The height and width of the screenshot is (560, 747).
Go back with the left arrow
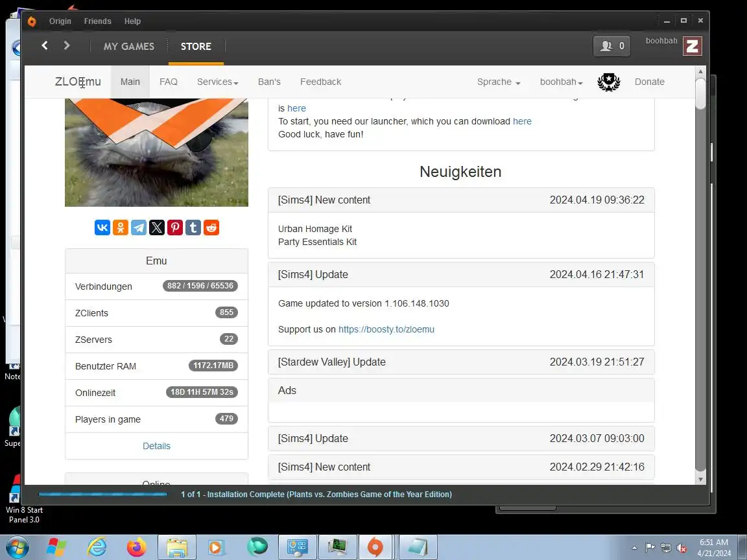coord(45,45)
